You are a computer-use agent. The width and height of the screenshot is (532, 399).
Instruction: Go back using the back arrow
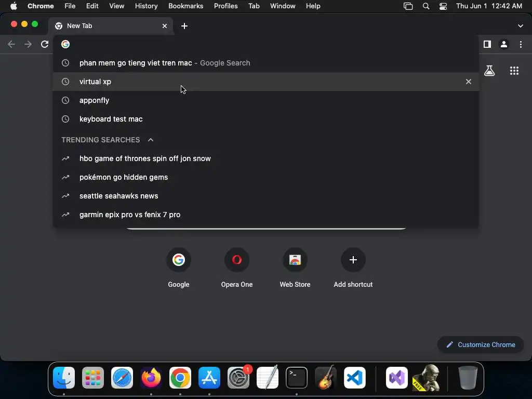point(11,44)
